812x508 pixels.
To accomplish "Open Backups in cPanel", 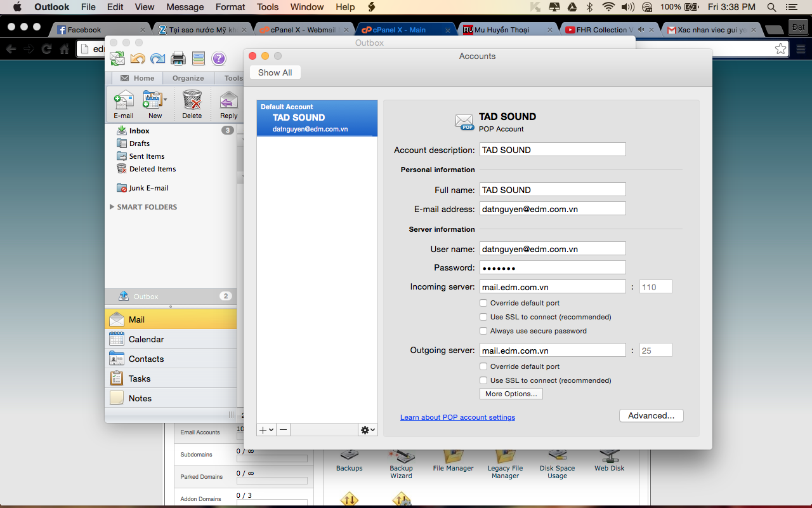I will 349,460.
